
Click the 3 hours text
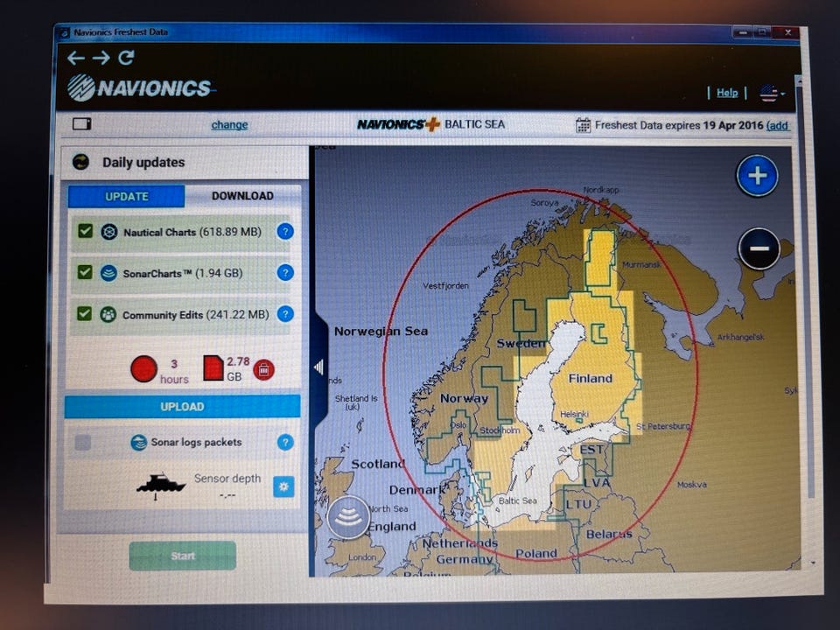(x=174, y=371)
